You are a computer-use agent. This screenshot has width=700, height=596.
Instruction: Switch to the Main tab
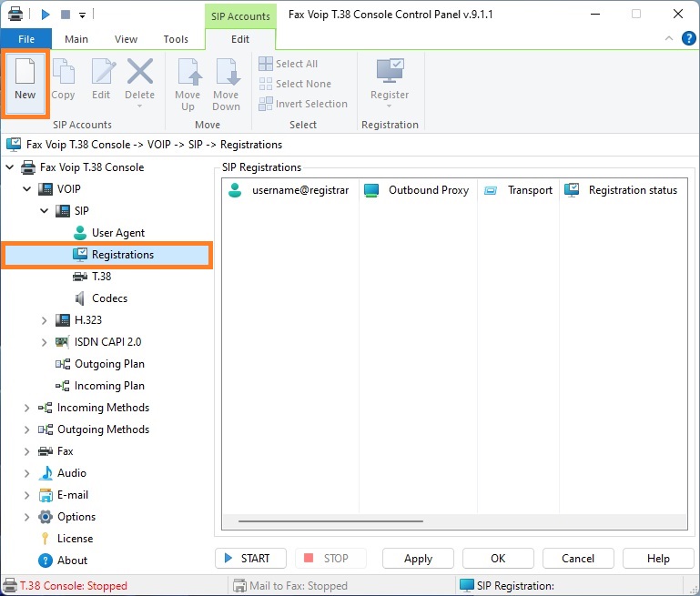tap(76, 39)
